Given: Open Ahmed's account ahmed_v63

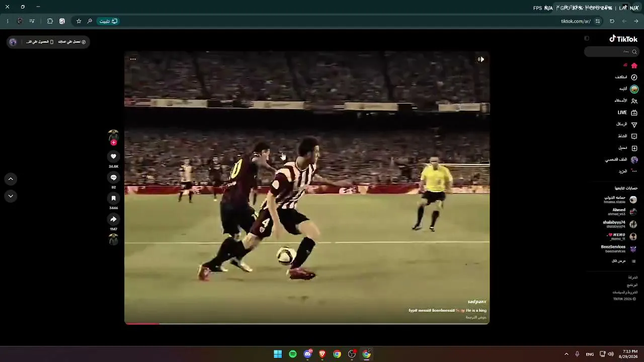Looking at the screenshot, I should coord(622,212).
